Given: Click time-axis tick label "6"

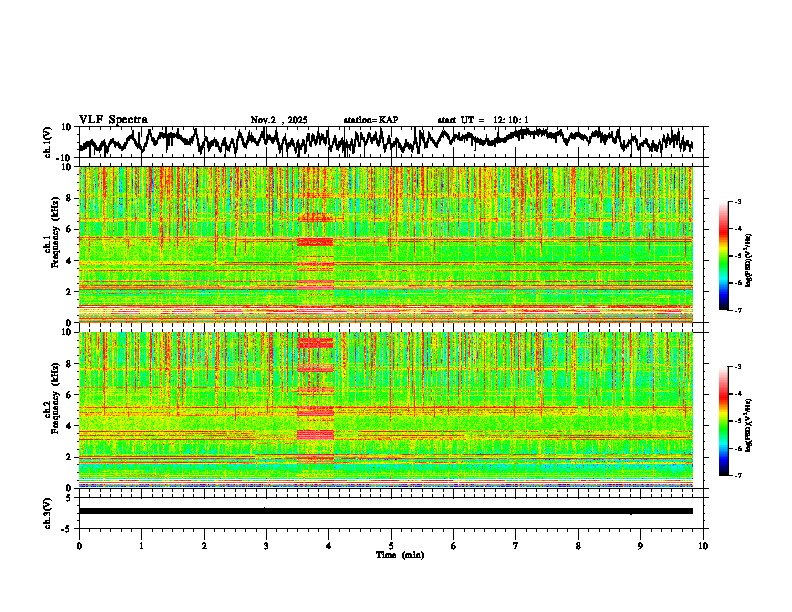Looking at the screenshot, I should click(454, 546).
